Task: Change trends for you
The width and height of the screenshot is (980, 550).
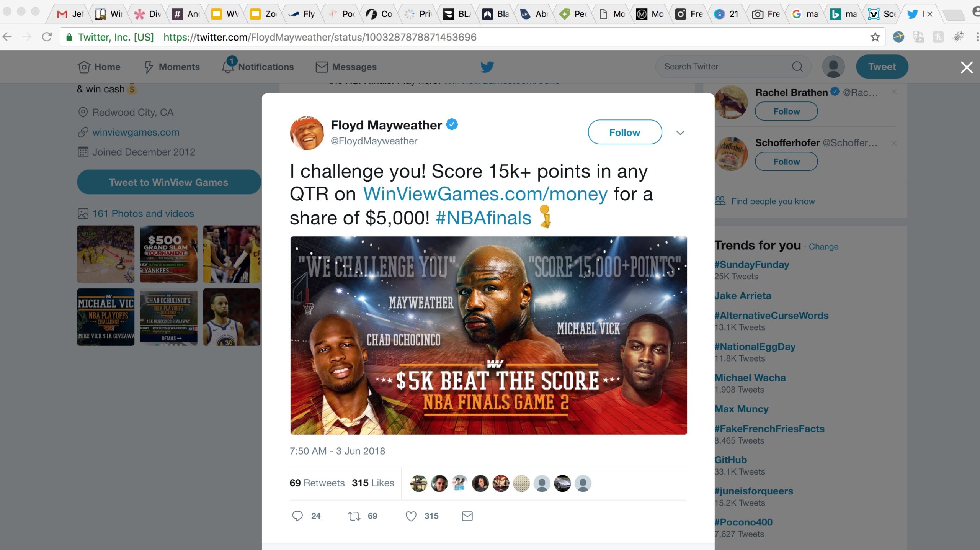Action: (x=823, y=247)
